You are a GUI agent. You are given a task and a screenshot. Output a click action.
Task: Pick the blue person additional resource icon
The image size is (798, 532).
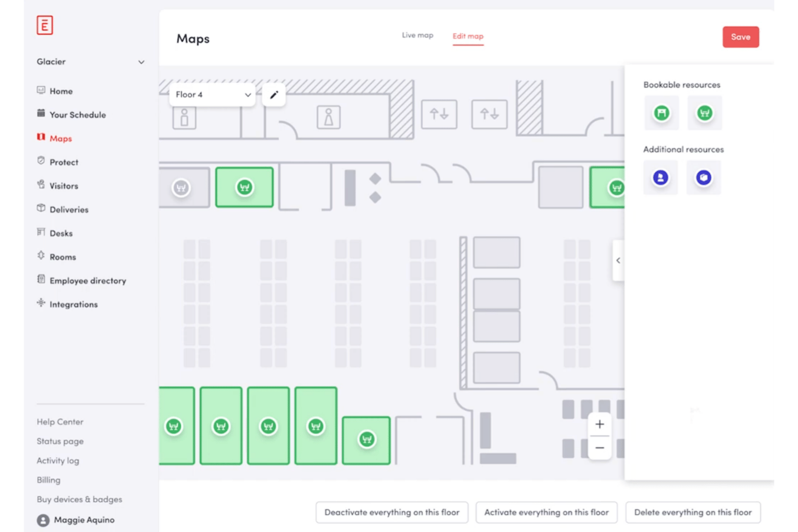click(x=661, y=177)
